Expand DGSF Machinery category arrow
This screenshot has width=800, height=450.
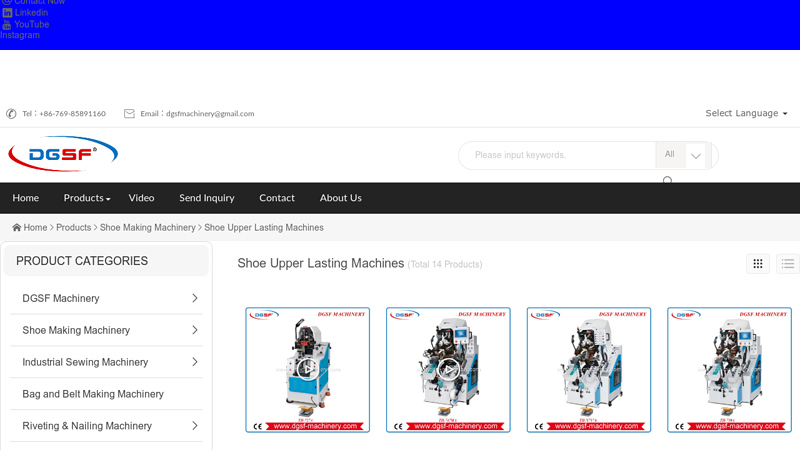click(194, 298)
